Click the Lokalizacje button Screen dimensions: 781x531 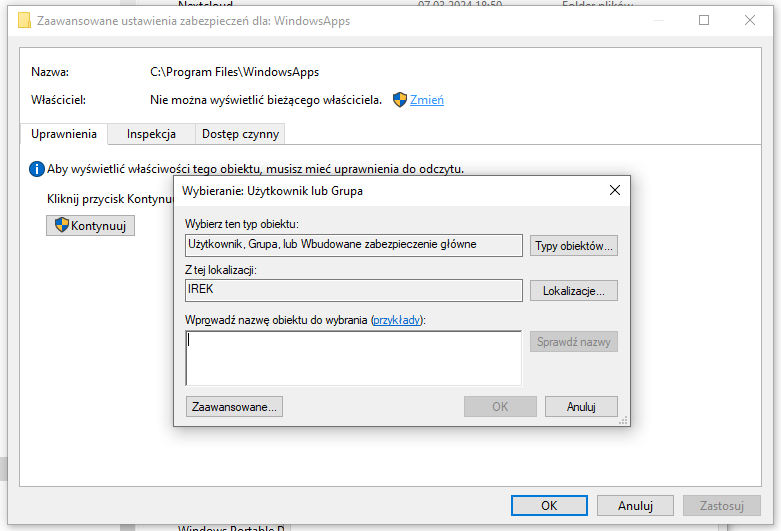tap(573, 291)
